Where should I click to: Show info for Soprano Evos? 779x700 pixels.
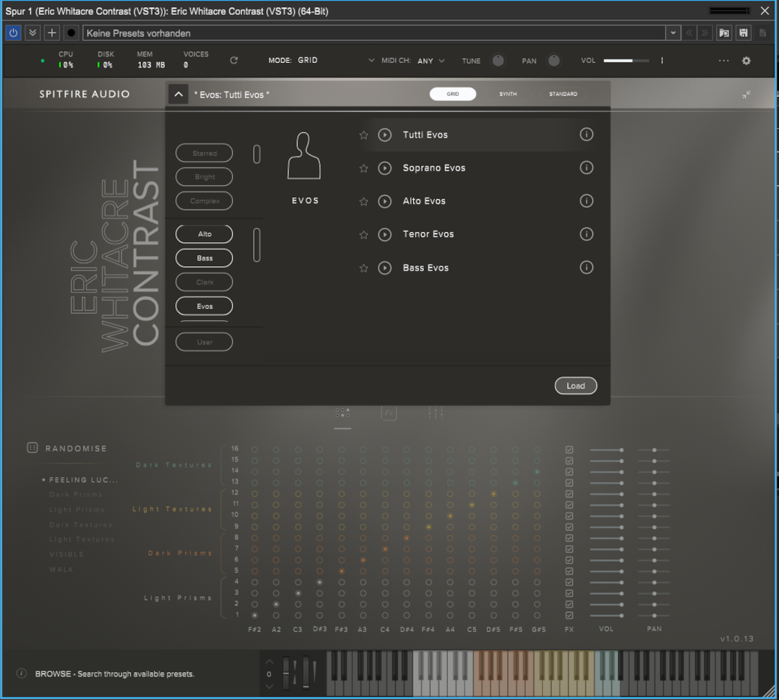click(586, 168)
